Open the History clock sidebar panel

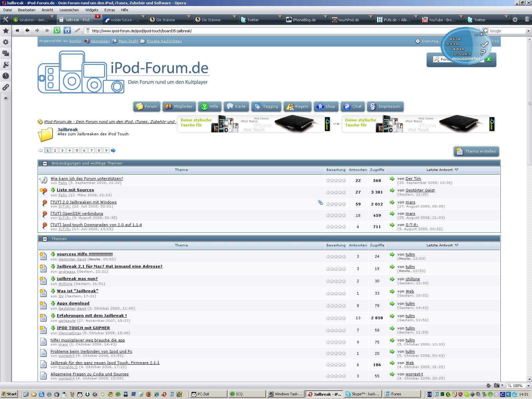(x=6, y=76)
